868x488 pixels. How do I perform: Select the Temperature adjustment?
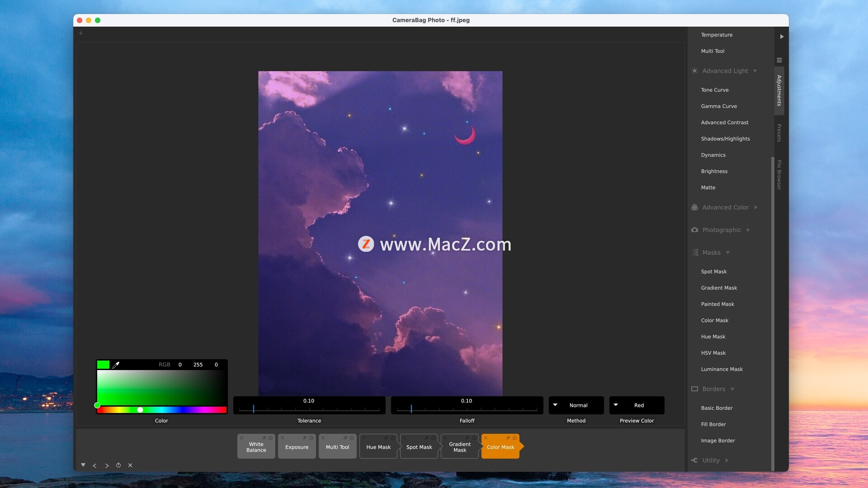pyautogui.click(x=717, y=35)
